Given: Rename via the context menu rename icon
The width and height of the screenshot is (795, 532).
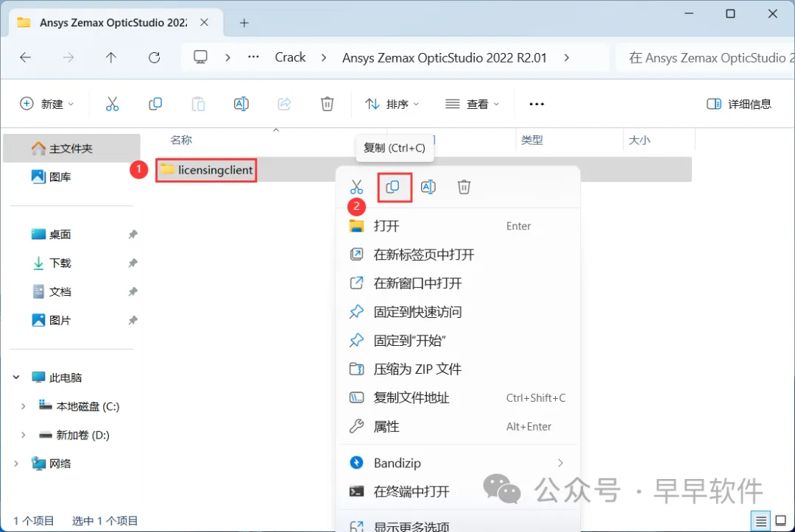Looking at the screenshot, I should 428,187.
